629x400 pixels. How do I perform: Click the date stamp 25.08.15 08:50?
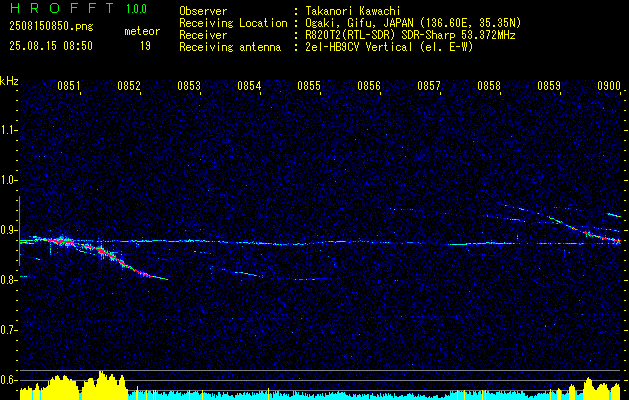click(x=51, y=46)
